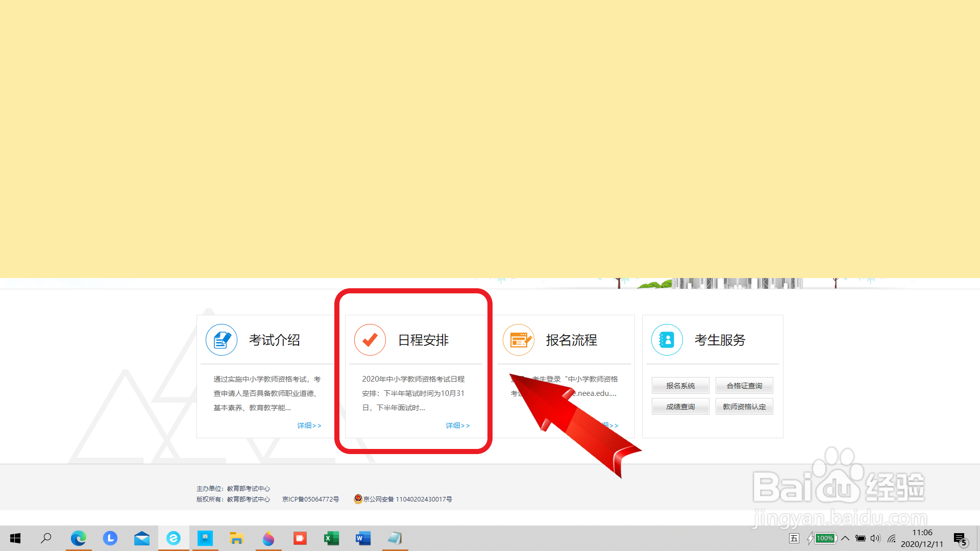Viewport: 980px width, 551px height.
Task: Expand hidden icons in the system tray
Action: point(845,538)
